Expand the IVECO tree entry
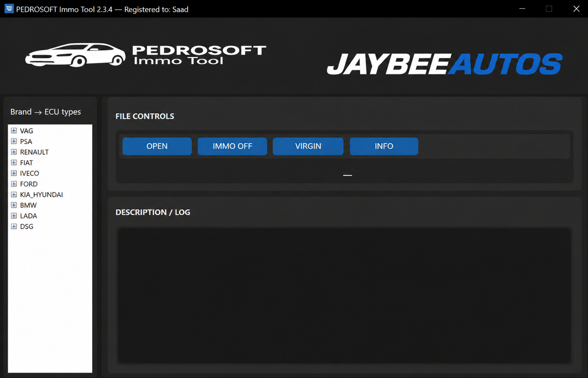The height and width of the screenshot is (378, 588). [x=14, y=173]
